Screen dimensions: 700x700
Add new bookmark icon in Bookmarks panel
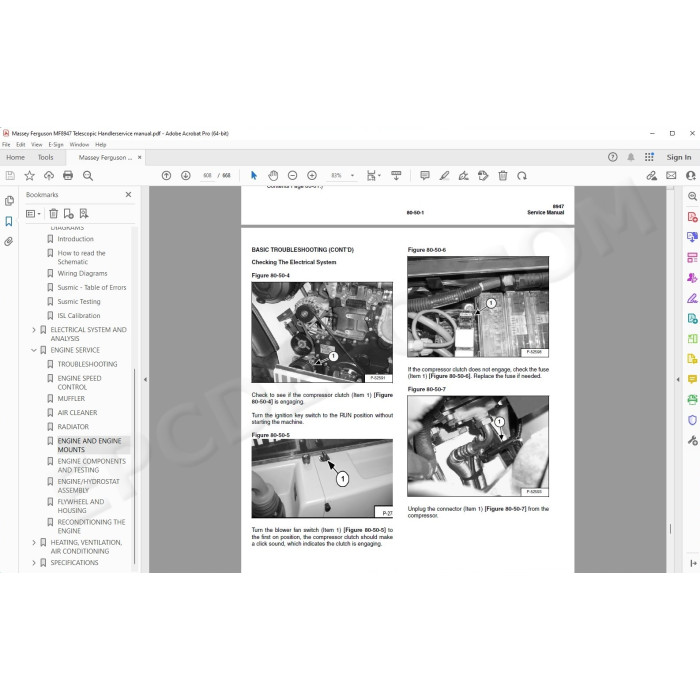click(68, 213)
